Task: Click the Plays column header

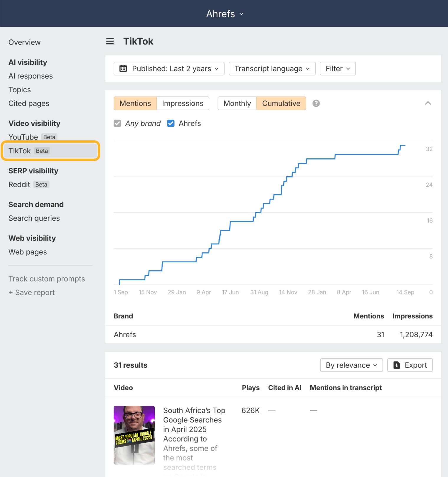Action: [251, 388]
